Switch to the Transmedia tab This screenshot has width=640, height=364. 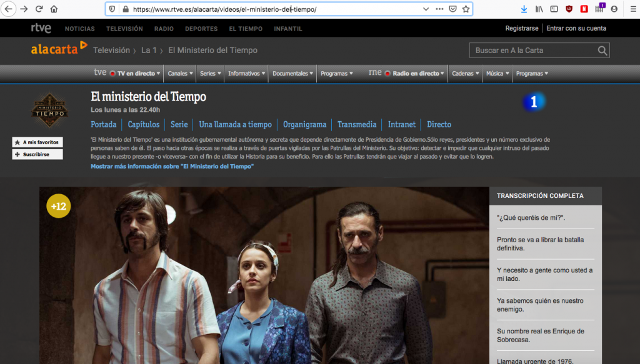click(357, 124)
